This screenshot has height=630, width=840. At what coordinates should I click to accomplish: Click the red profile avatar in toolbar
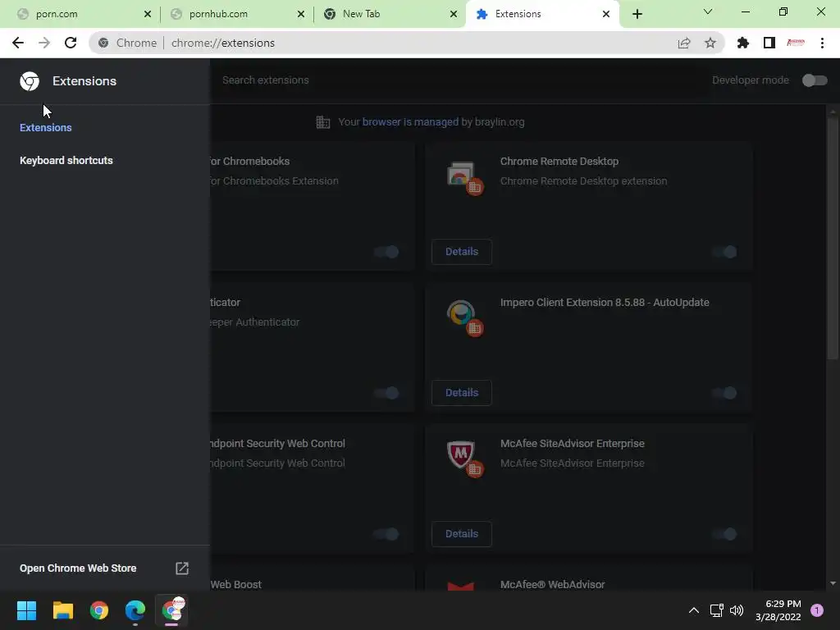(x=796, y=43)
